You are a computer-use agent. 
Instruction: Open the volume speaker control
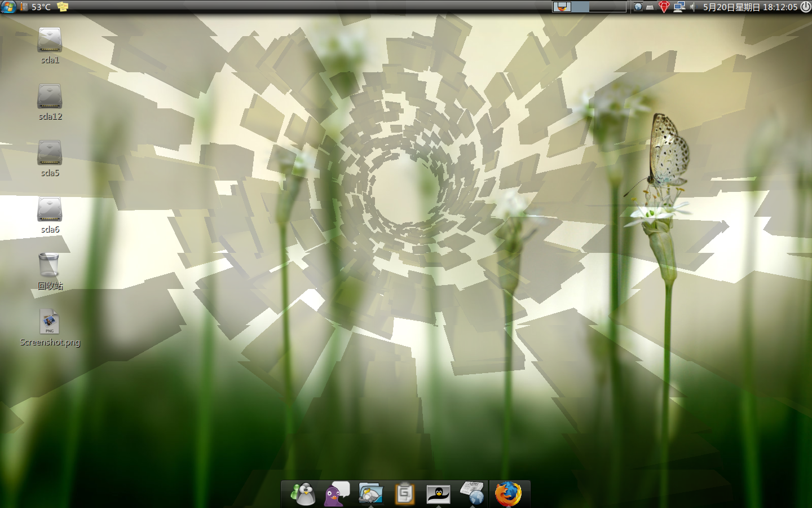[692, 7]
